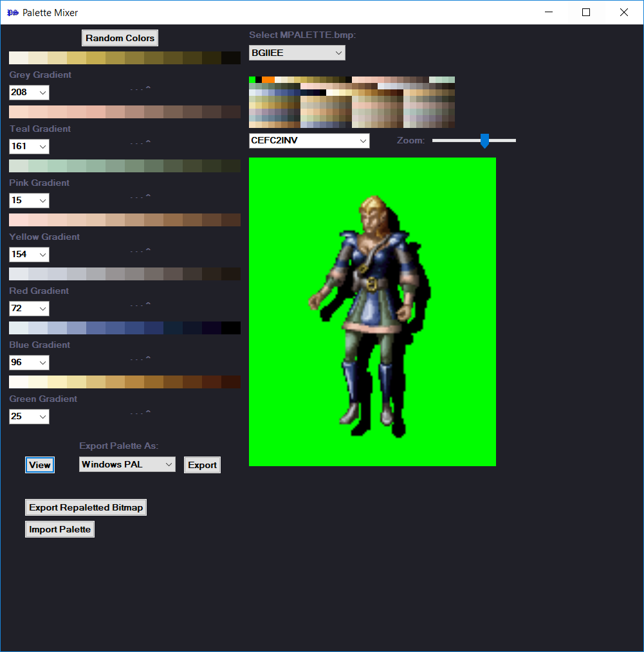The height and width of the screenshot is (652, 644).
Task: Click the 'Yellow Gradient' label
Action: point(44,237)
